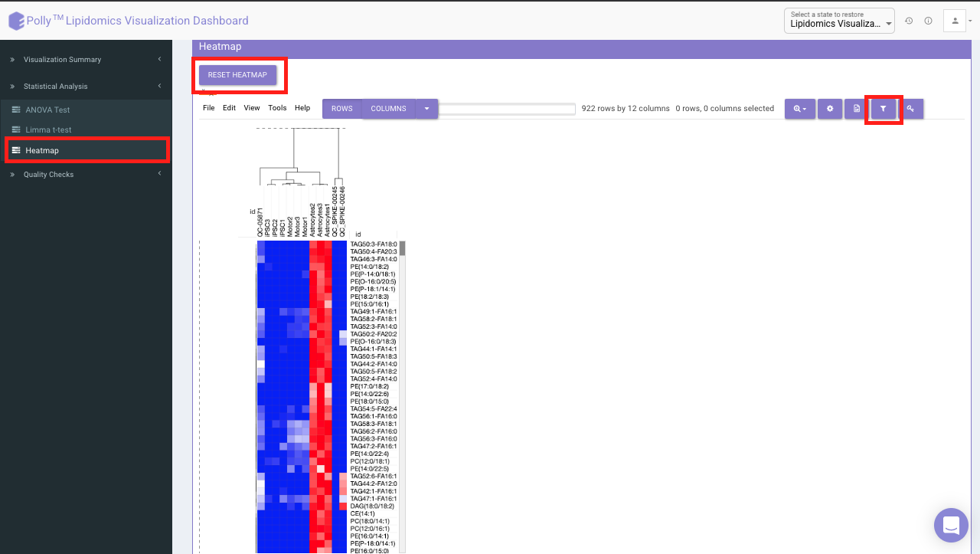980x554 pixels.
Task: Open the info circle icon
Action: pyautogui.click(x=928, y=21)
